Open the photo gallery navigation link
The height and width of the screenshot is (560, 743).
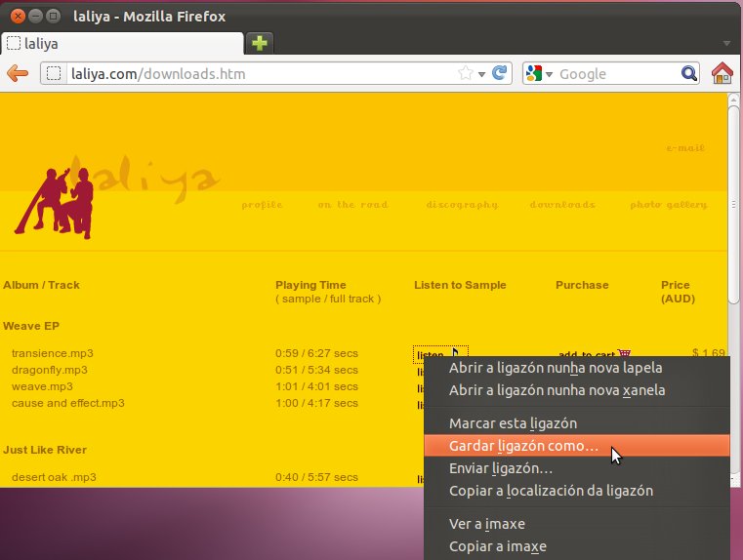[x=669, y=205]
